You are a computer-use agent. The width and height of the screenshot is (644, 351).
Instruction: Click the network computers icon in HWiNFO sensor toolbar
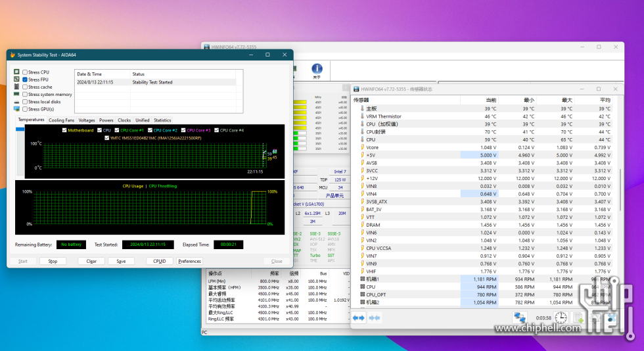(x=520, y=317)
